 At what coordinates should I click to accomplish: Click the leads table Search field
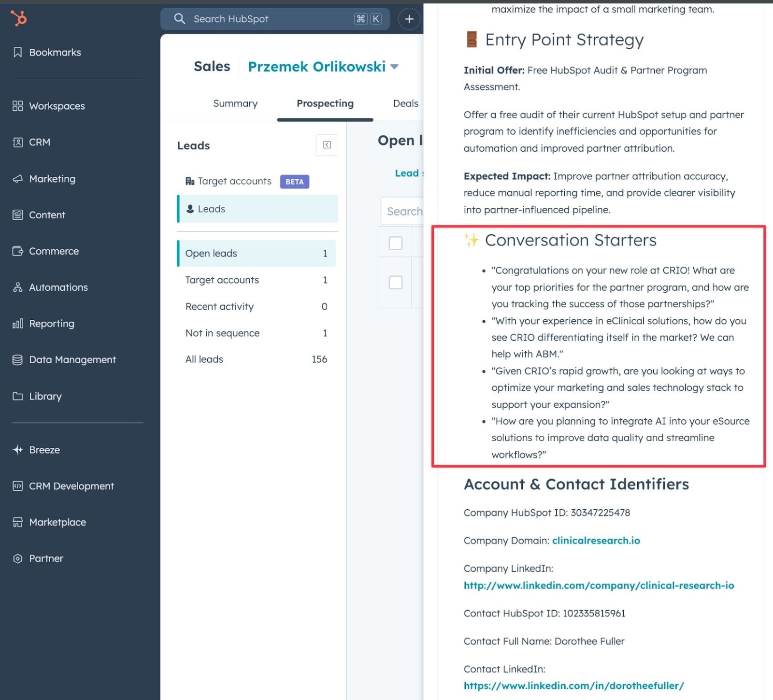click(402, 211)
